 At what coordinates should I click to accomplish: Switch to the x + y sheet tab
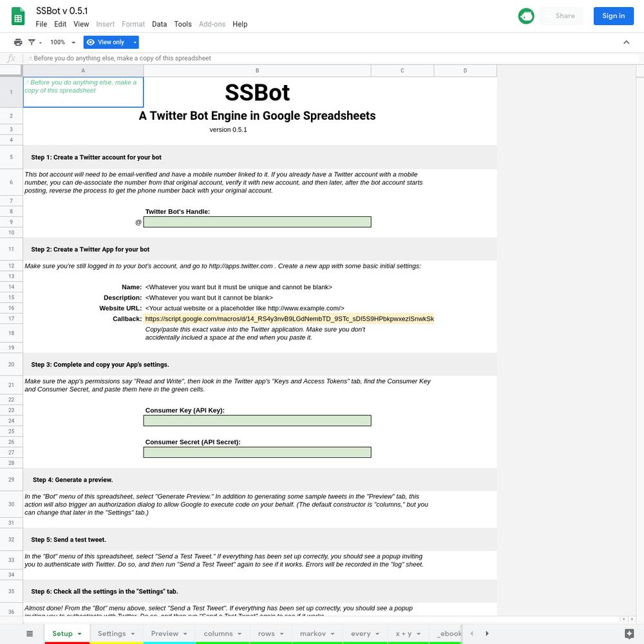click(x=403, y=633)
